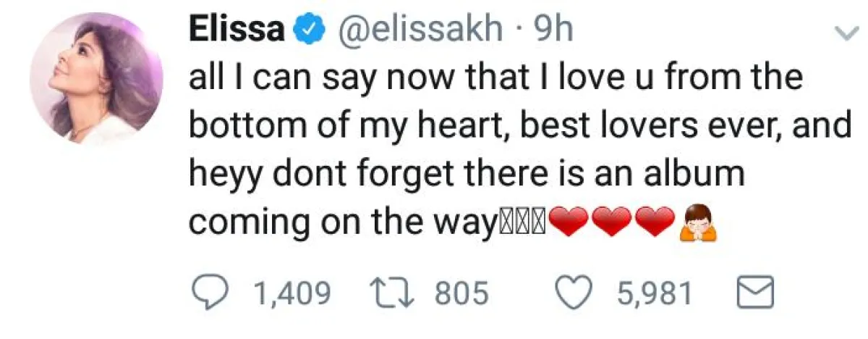This screenshot has width=868, height=339.
Task: Send tweet via Direct Message envelope icon
Action: click(x=754, y=293)
